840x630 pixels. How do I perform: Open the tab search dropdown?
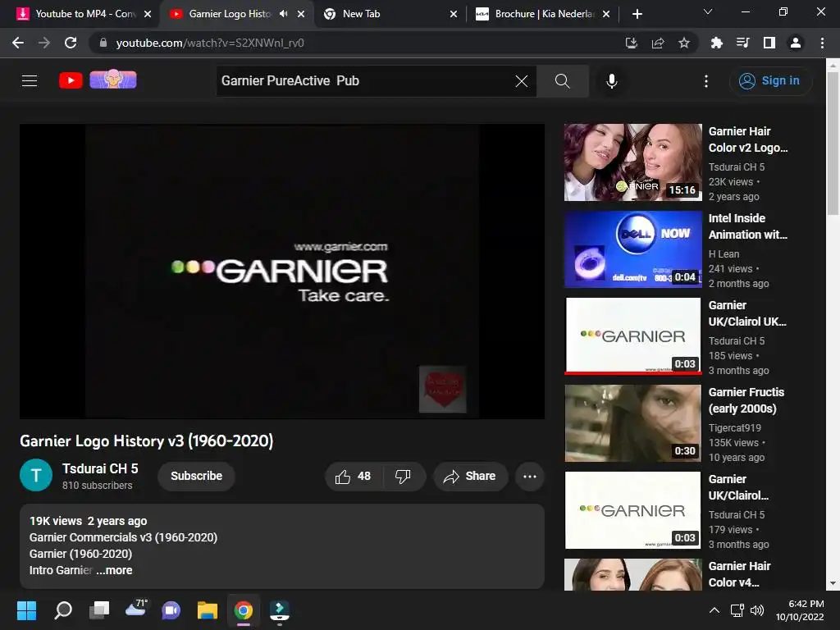708,11
